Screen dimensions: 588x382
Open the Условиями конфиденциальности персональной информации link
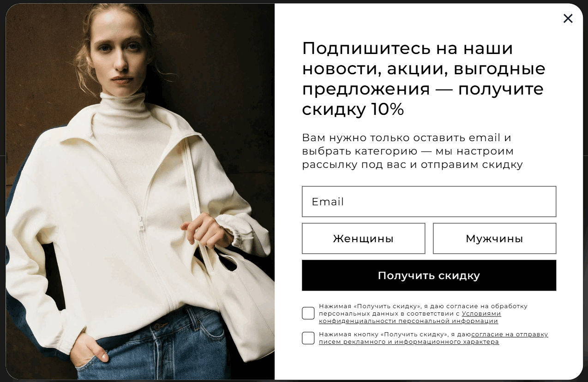(410, 317)
